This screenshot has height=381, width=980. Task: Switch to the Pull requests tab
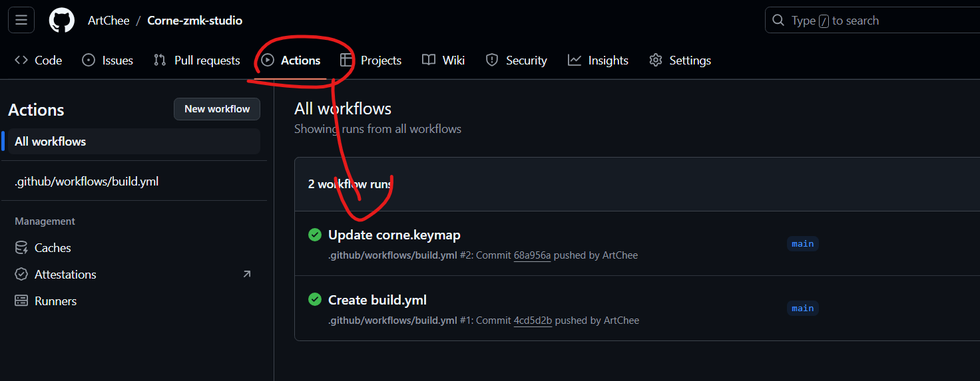coord(196,61)
